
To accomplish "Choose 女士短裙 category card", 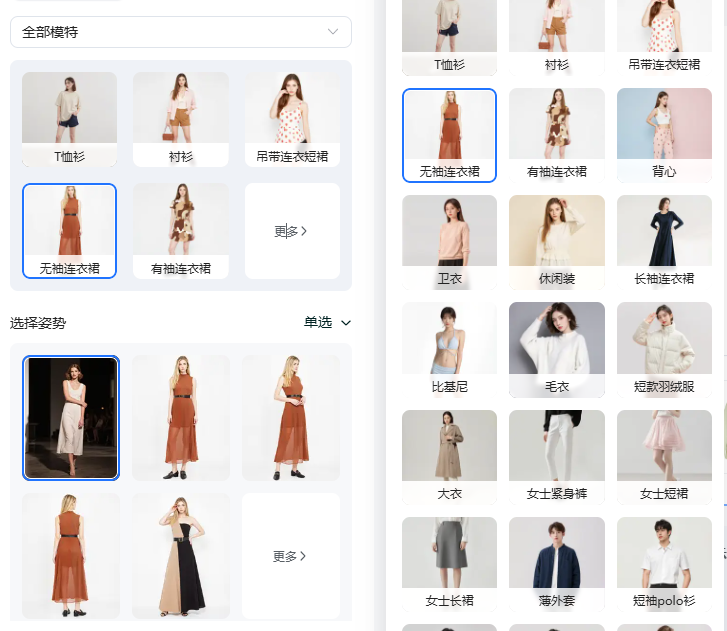I will (x=664, y=457).
